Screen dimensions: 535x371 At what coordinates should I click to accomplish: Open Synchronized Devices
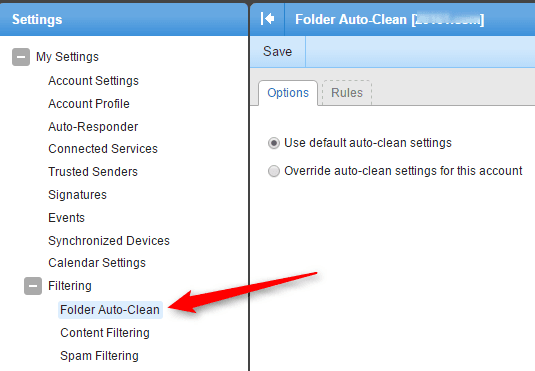tap(109, 241)
